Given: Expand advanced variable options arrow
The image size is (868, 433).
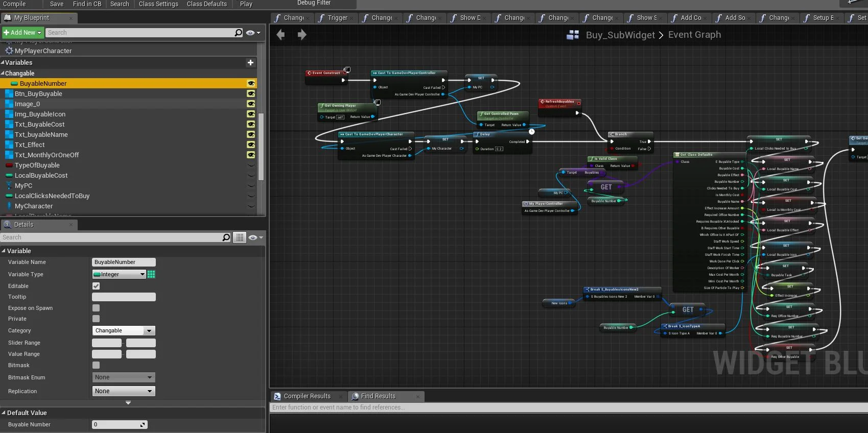Looking at the screenshot, I should pyautogui.click(x=128, y=403).
